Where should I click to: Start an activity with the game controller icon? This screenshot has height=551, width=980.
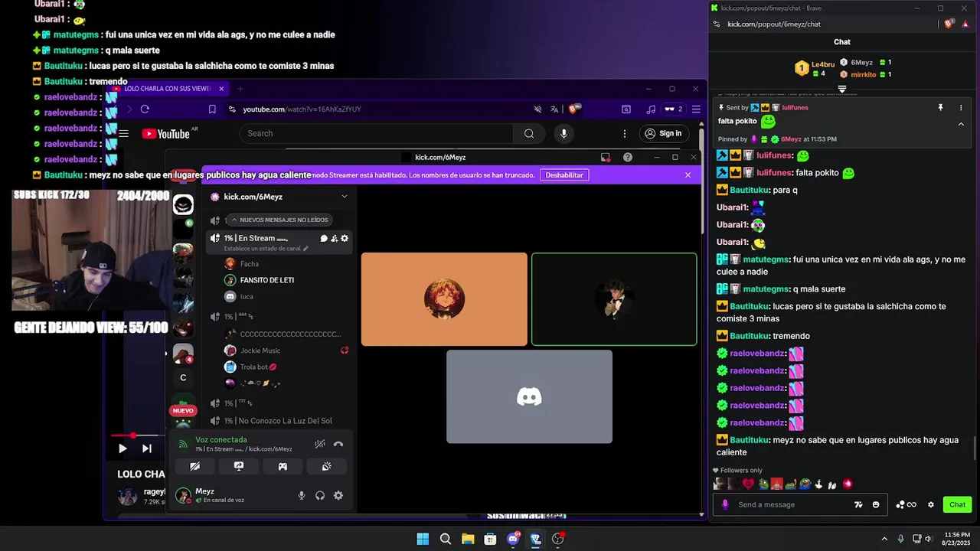(x=283, y=466)
